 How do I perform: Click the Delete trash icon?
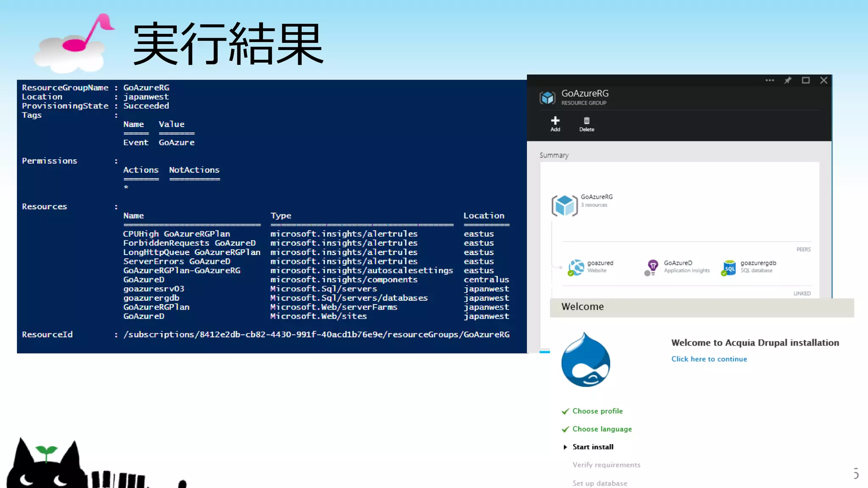[587, 121]
